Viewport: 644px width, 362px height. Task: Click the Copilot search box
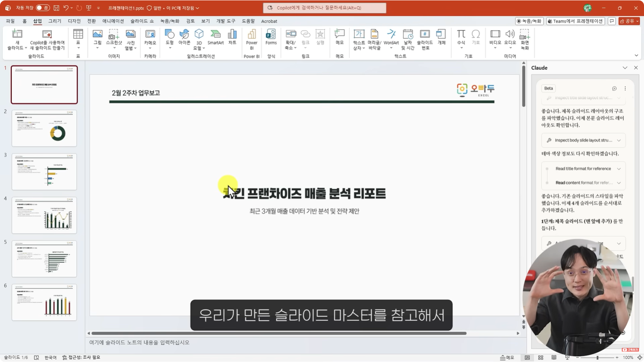324,8
